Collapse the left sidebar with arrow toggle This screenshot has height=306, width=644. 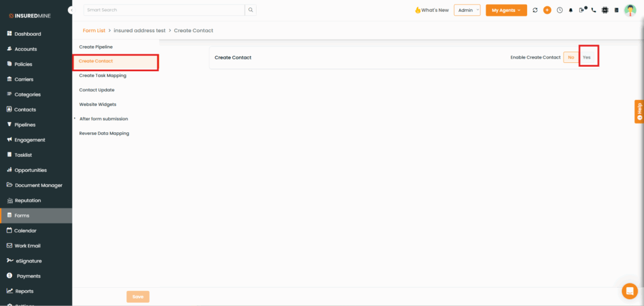click(x=71, y=11)
